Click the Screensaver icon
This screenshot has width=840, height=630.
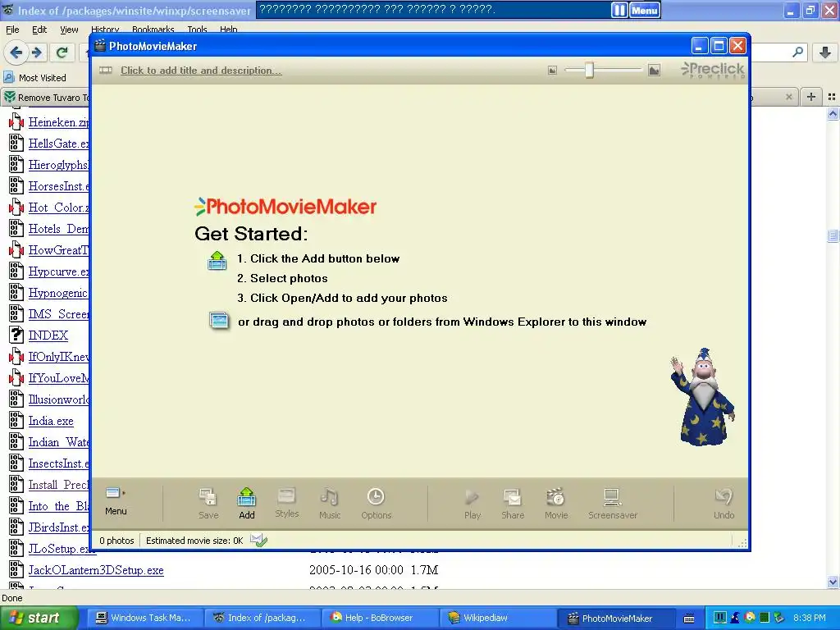pyautogui.click(x=612, y=504)
